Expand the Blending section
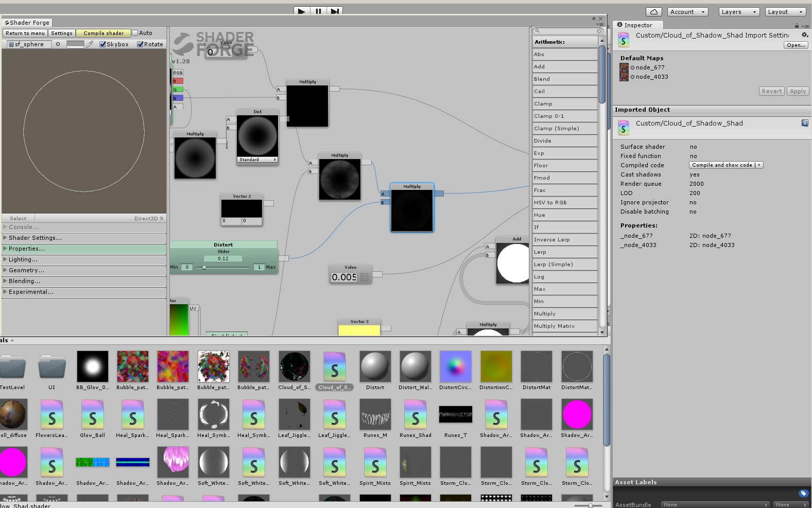The width and height of the screenshot is (812, 508). coord(84,281)
